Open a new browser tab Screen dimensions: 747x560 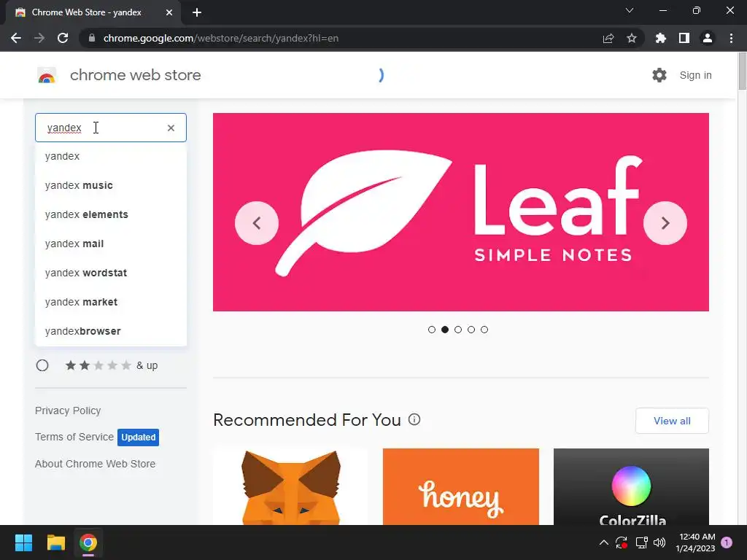[x=197, y=12]
